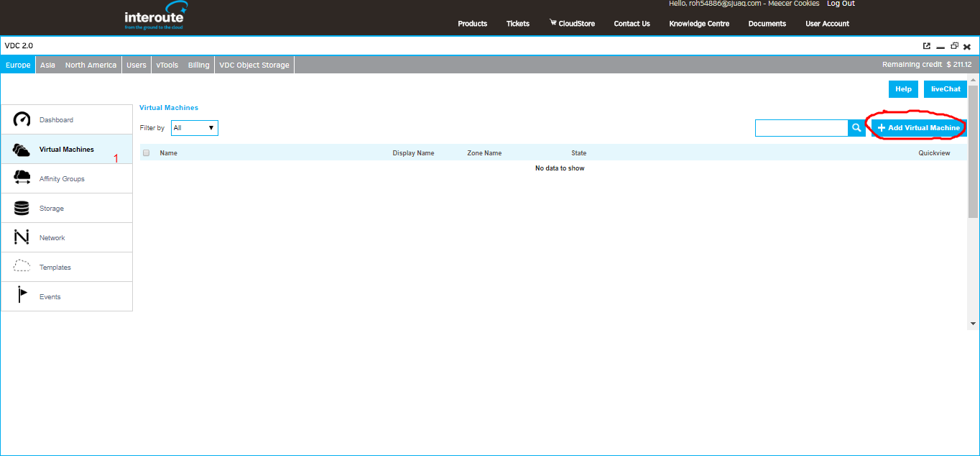Select the Dashboard sidebar item

(67, 120)
